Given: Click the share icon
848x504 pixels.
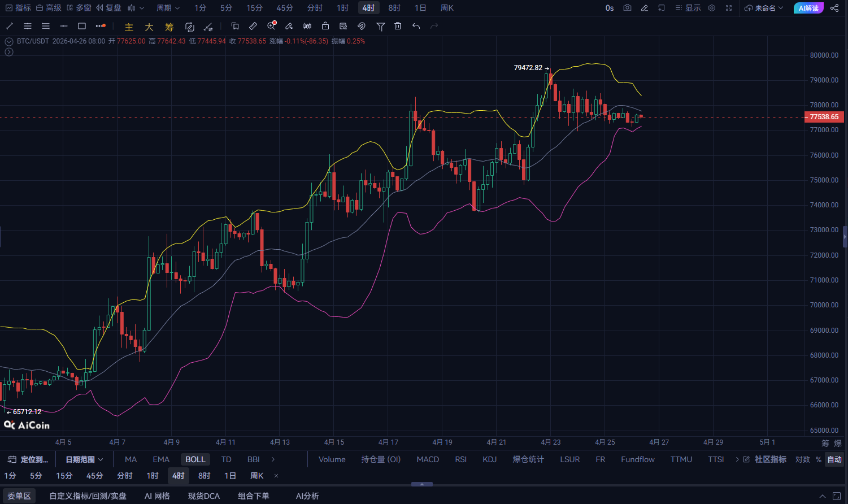Looking at the screenshot, I should click(834, 8).
